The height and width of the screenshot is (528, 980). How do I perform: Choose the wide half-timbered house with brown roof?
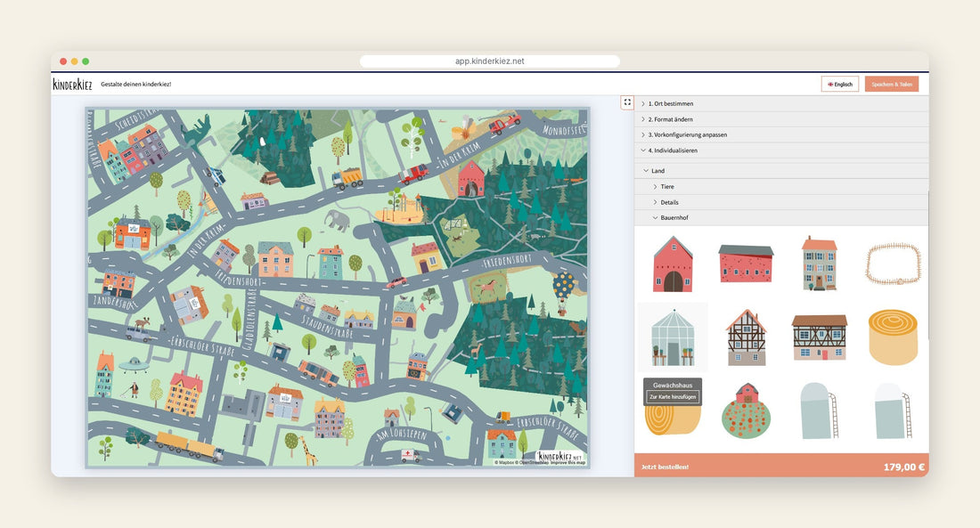(x=820, y=337)
